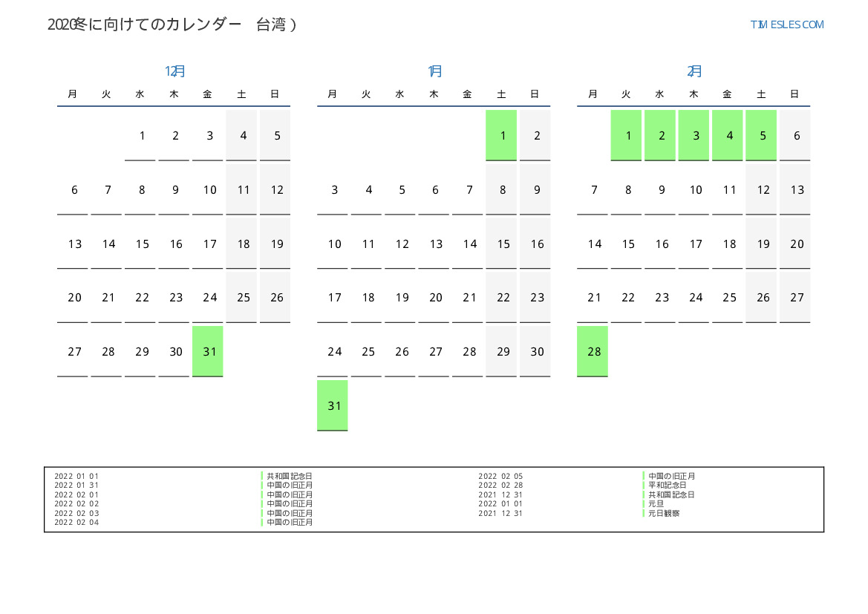Click 共和国記念日 beside legend date 2022 01 01
The width and height of the screenshot is (868, 614).
(x=290, y=476)
